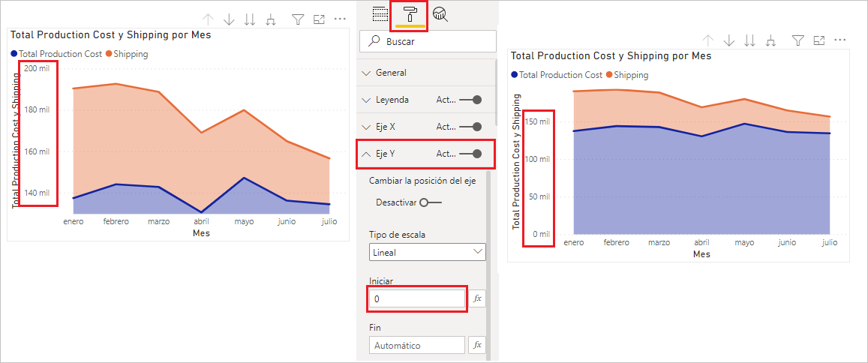Viewport: 868px width, 363px height.
Task: Go to next level on left chart
Action: (251, 19)
